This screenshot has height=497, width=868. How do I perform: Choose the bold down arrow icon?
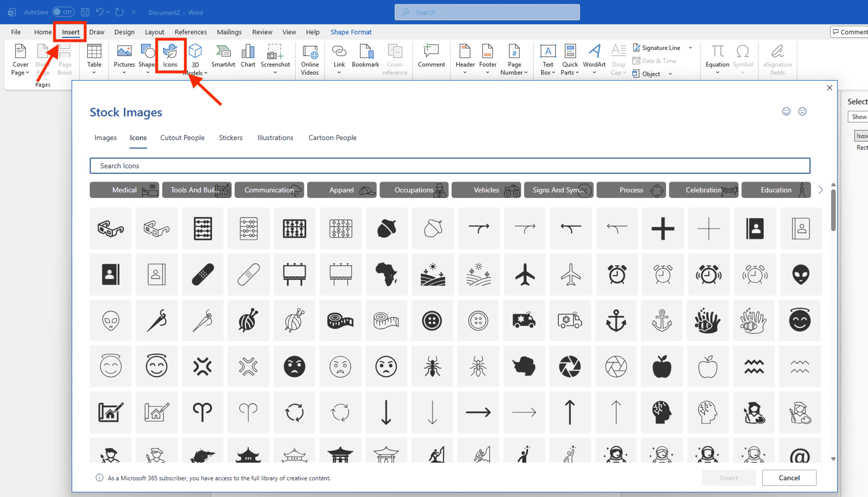386,412
